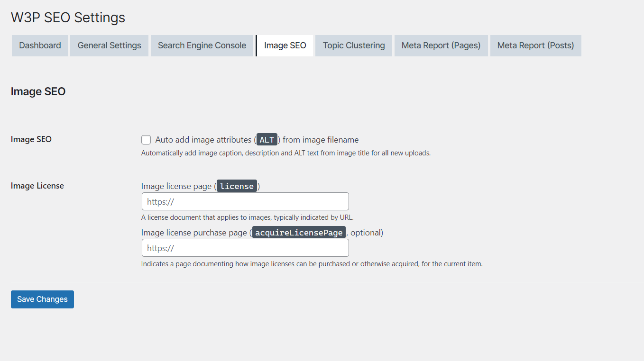Click the ALT code tag
The height and width of the screenshot is (361, 644).
(x=267, y=140)
